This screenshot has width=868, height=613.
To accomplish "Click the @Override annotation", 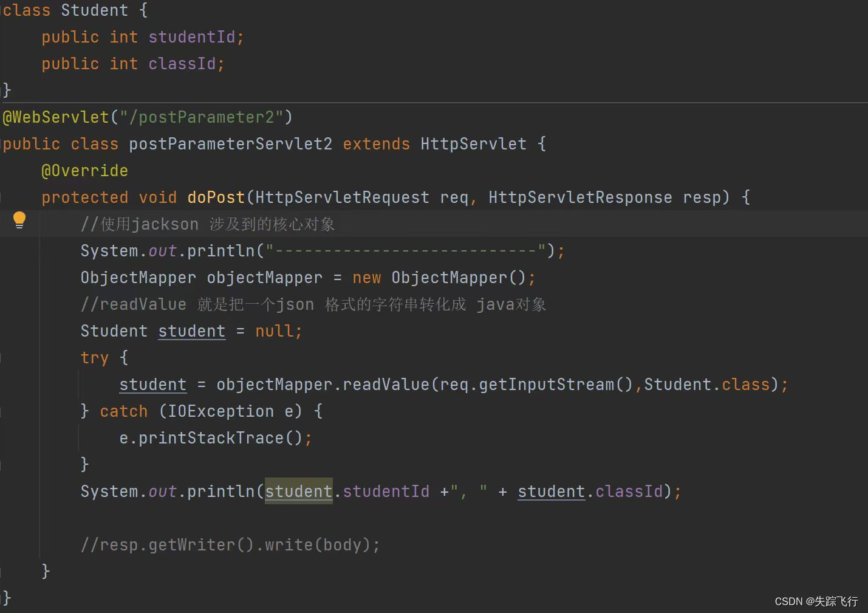I will 84,171.
